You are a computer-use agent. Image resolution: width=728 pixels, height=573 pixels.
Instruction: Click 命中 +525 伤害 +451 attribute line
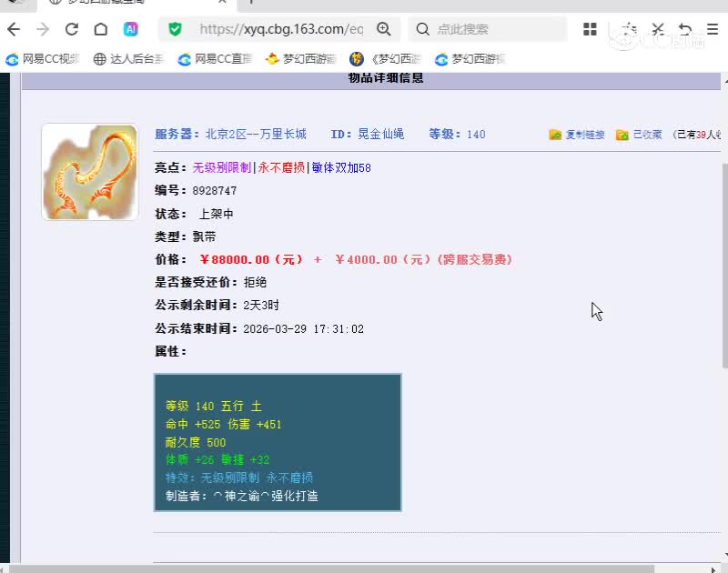coord(223,424)
